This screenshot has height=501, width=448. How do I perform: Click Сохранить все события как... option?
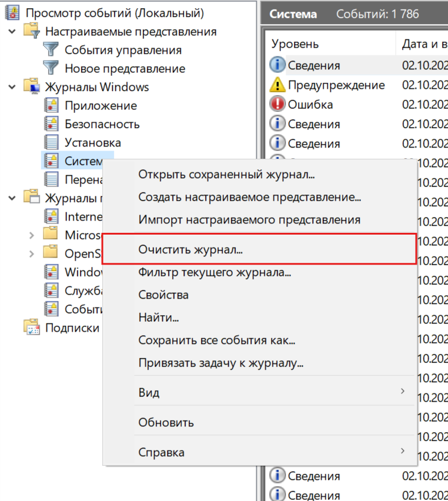point(216,340)
